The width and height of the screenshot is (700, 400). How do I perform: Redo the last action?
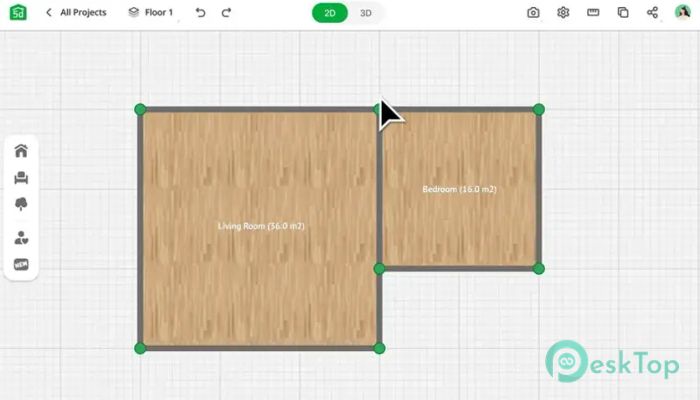[x=226, y=12]
